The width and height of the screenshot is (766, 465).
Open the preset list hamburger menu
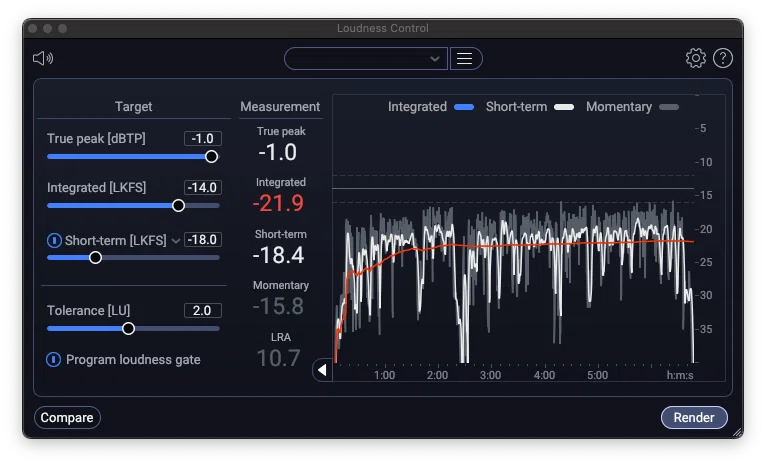click(465, 59)
